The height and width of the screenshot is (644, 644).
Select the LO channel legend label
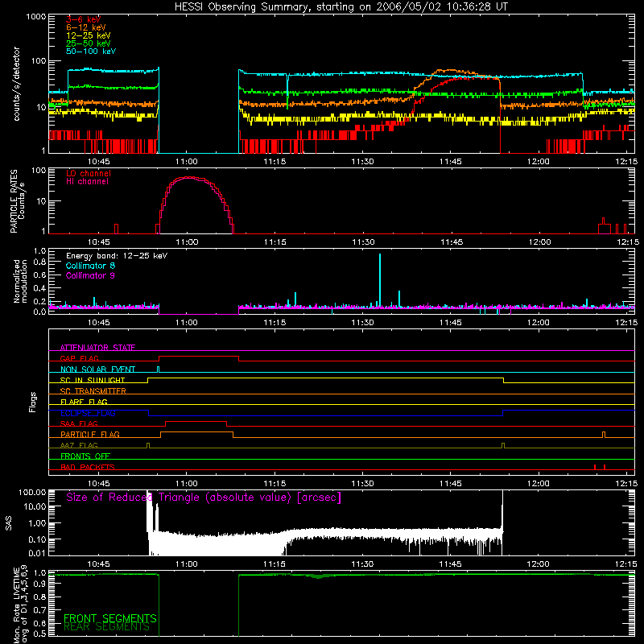pos(89,173)
